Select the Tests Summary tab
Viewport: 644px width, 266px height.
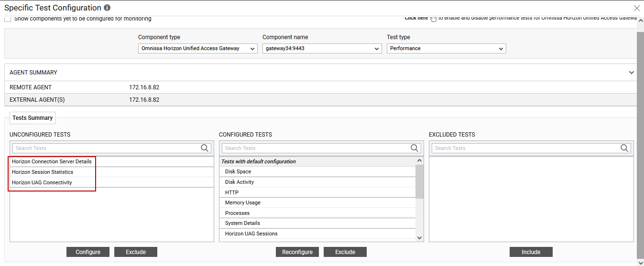(33, 118)
